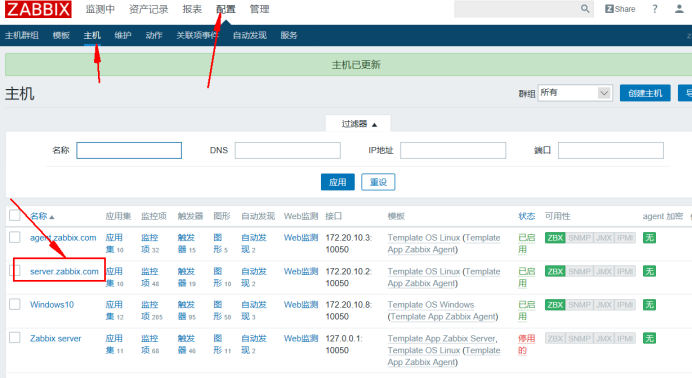Click IPMI badge in Windows10 row
692x378 pixels.
[625, 305]
